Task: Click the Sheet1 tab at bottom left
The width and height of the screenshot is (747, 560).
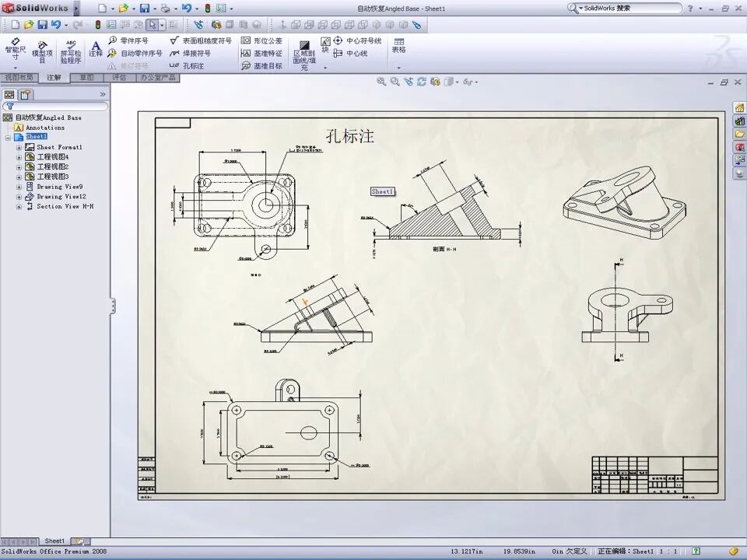Action: click(54, 541)
